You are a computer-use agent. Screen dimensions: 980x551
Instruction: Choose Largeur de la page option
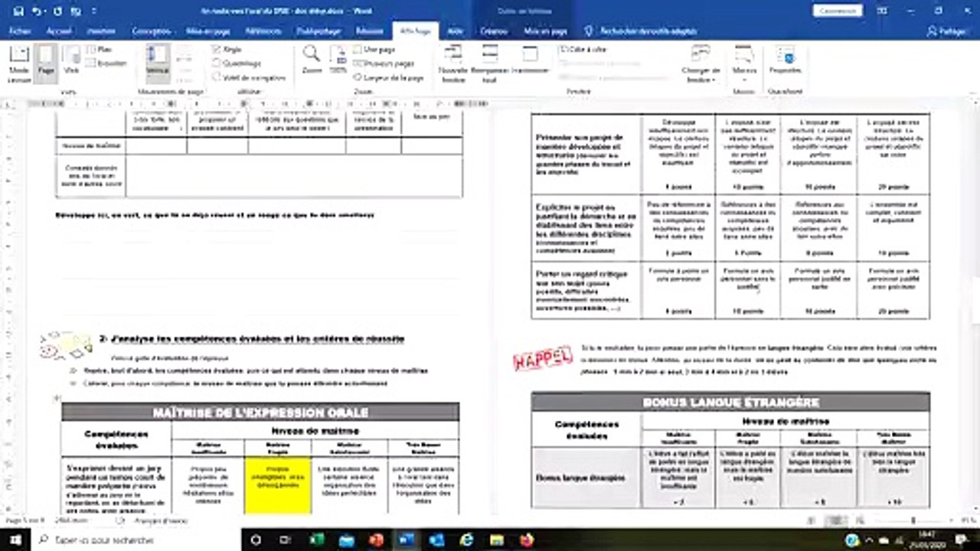[389, 77]
